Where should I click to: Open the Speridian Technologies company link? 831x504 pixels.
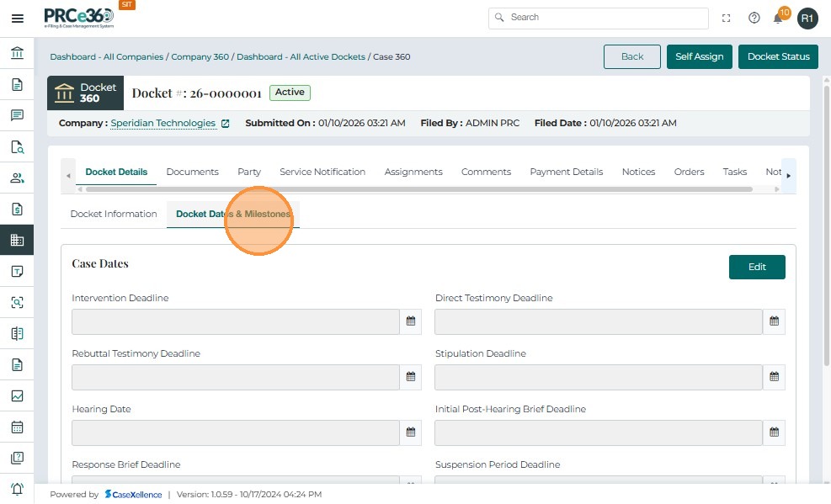pyautogui.click(x=162, y=123)
